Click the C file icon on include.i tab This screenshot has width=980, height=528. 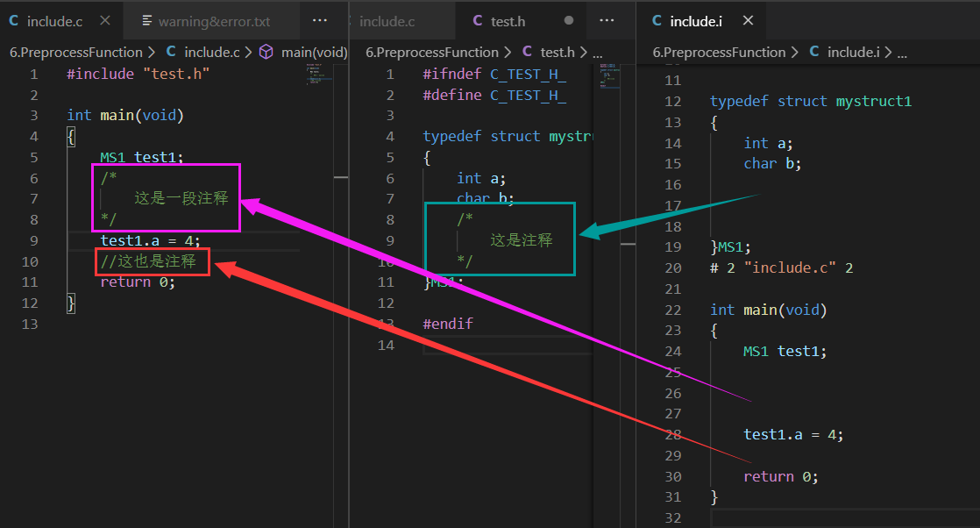(x=657, y=21)
